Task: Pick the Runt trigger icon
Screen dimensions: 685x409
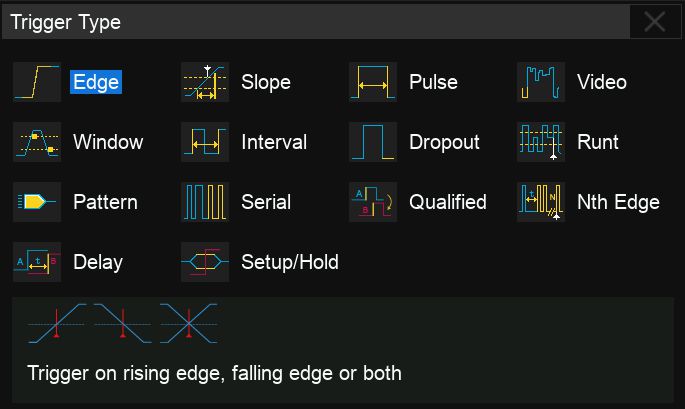Action: (541, 142)
